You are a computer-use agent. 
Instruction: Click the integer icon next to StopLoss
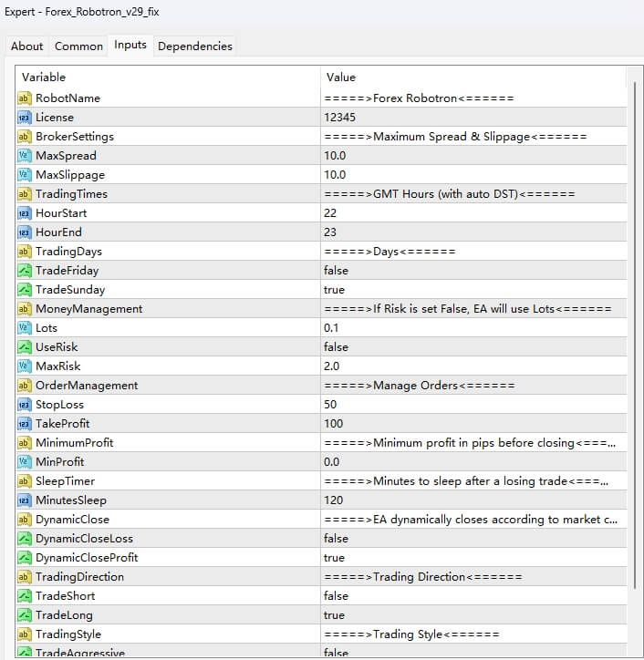click(25, 405)
